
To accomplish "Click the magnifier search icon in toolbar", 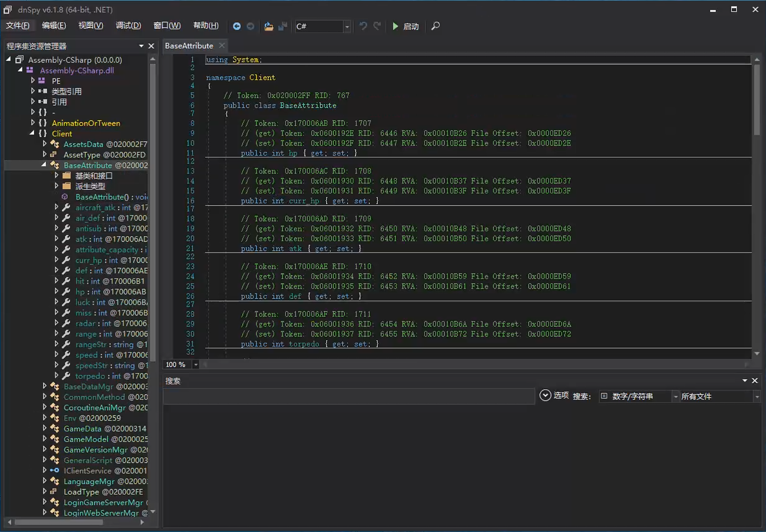I will click(435, 26).
